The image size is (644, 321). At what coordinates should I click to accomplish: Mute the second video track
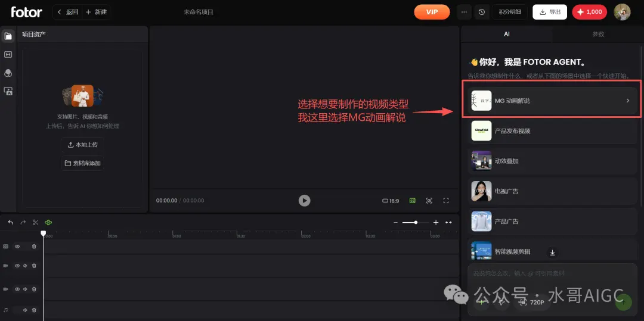tap(26, 289)
